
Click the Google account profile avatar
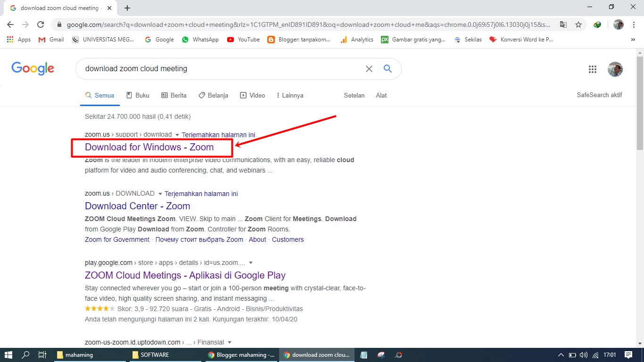coord(615,69)
